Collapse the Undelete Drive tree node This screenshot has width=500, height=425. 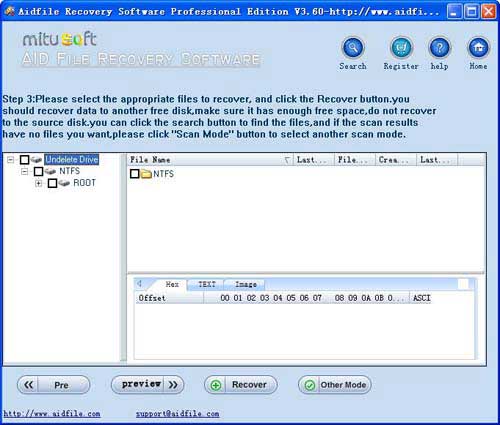(x=11, y=160)
